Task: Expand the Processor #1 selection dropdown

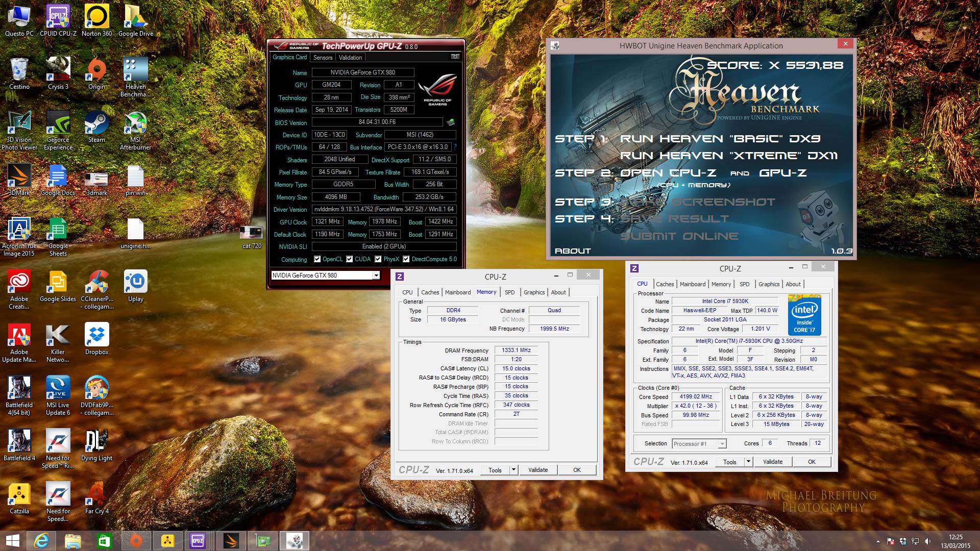Action: (722, 444)
